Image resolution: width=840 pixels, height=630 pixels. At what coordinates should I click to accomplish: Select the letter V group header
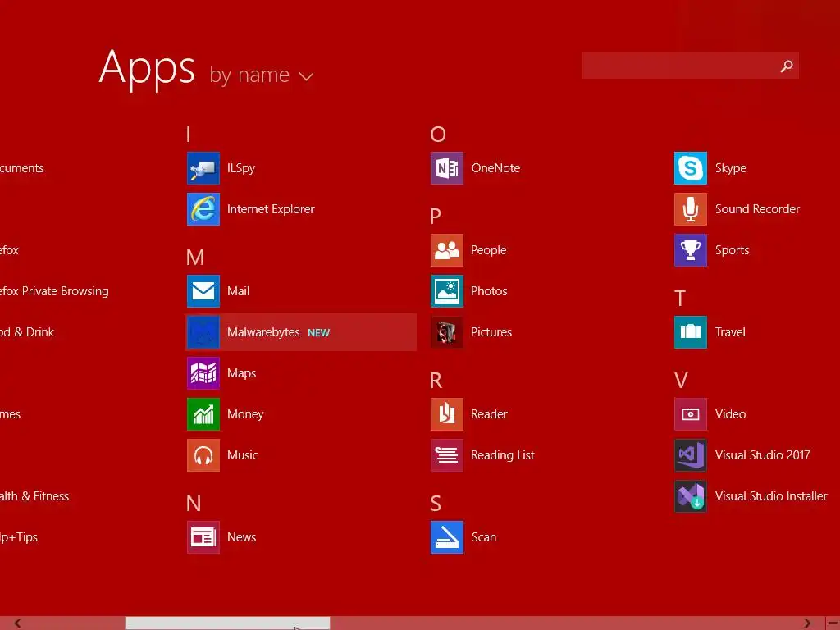[x=681, y=381]
